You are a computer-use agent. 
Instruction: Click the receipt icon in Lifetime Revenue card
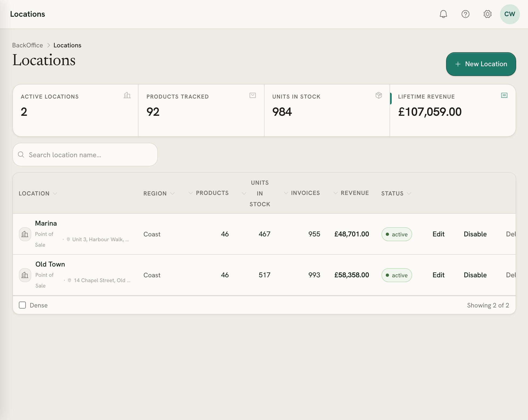pyautogui.click(x=504, y=95)
